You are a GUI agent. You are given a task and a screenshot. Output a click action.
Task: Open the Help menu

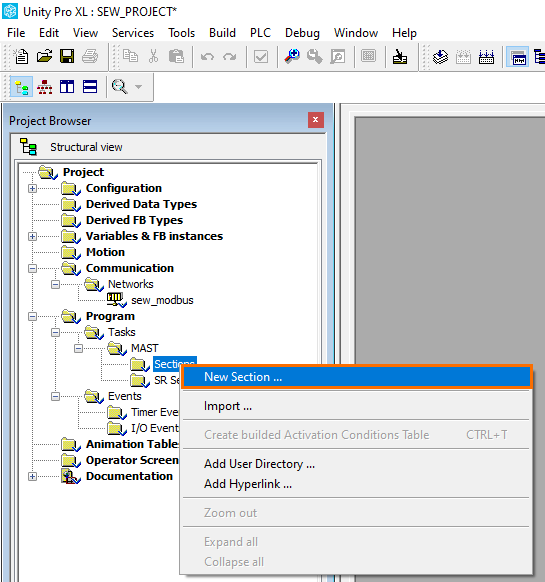(404, 33)
